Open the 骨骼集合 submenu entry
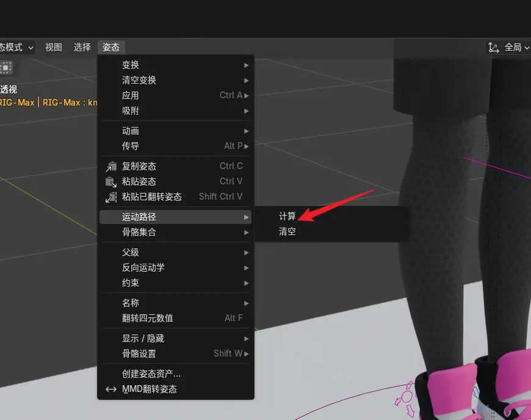Viewport: 531px width, 420px height. point(175,233)
